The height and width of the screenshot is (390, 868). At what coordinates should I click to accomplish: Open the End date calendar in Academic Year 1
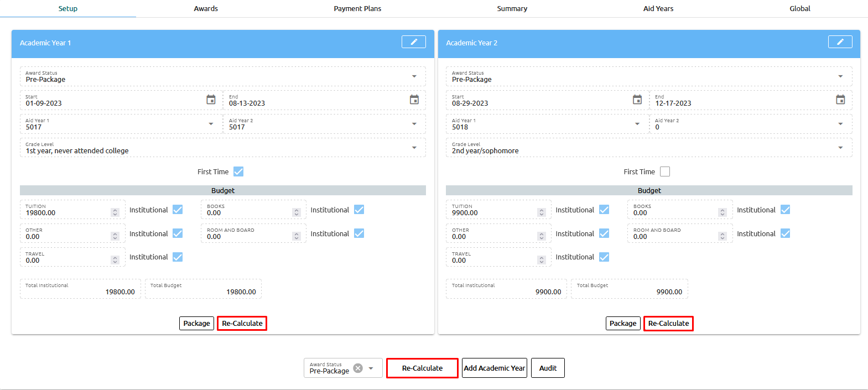pos(414,100)
